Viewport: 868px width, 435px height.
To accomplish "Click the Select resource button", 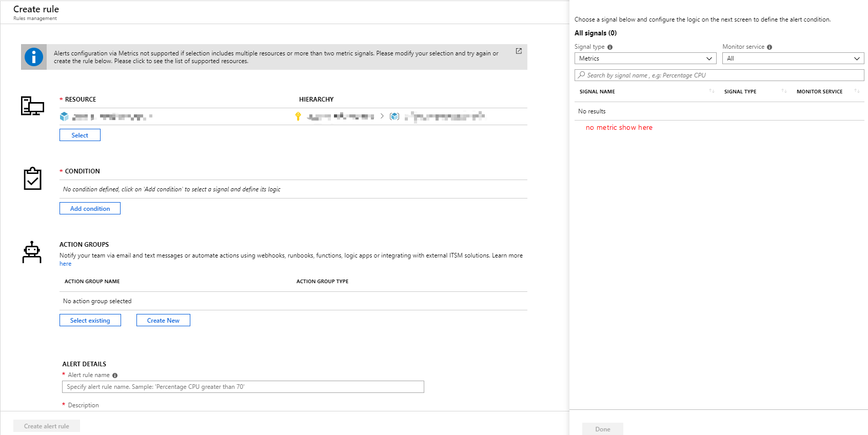I will 80,135.
